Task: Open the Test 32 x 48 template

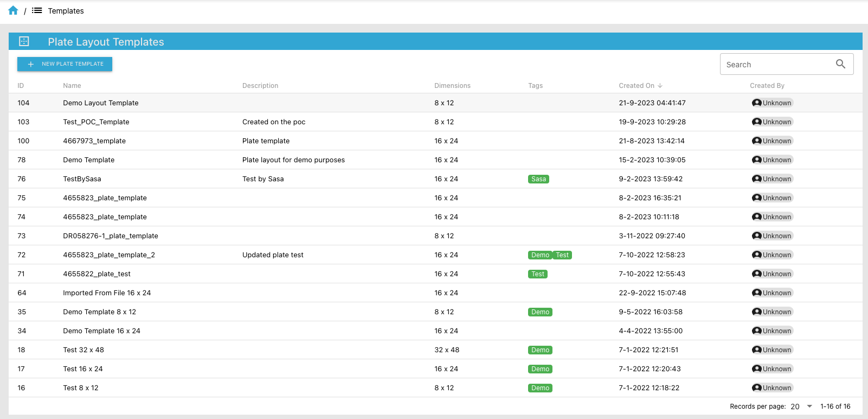Action: coord(83,350)
